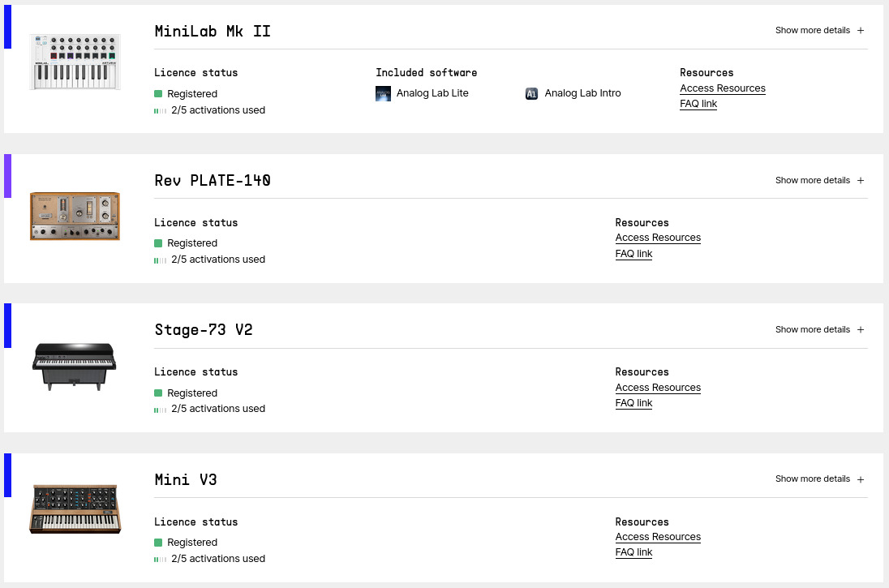Open FAQ link for Mini V3
Image resolution: width=889 pixels, height=588 pixels.
[x=633, y=552]
